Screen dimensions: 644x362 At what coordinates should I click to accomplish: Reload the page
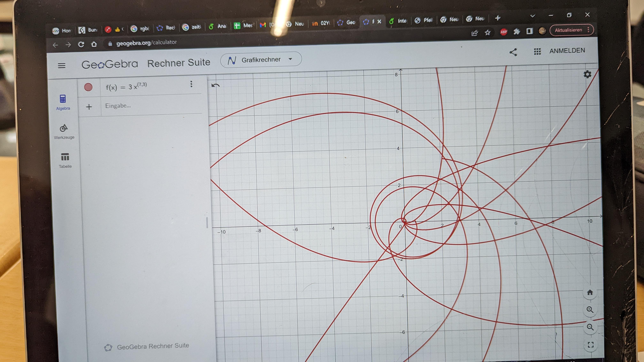(81, 45)
